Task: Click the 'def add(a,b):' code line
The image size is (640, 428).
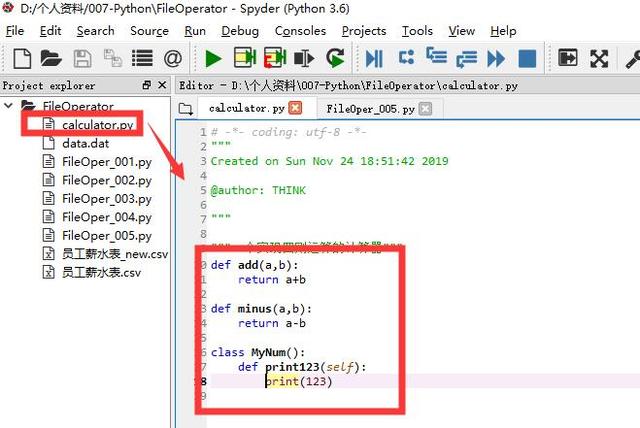Action: coord(254,265)
